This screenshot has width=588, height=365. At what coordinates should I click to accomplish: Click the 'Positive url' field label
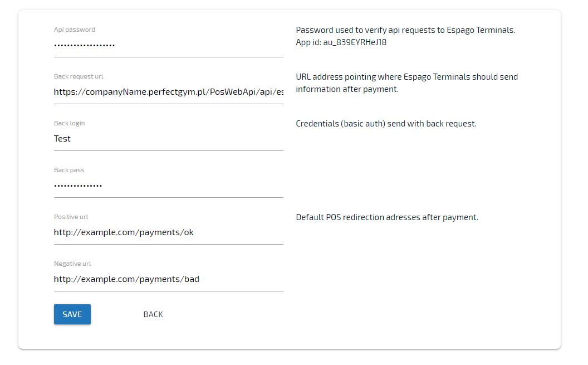[x=71, y=217]
